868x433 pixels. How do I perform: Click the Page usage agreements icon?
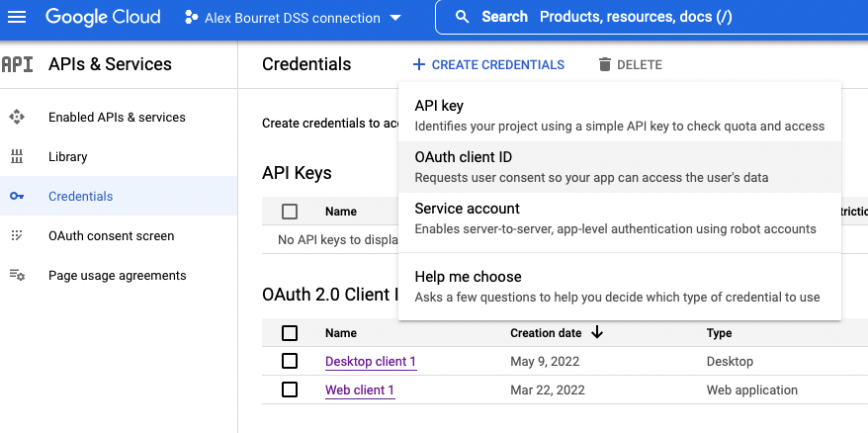coord(17,275)
